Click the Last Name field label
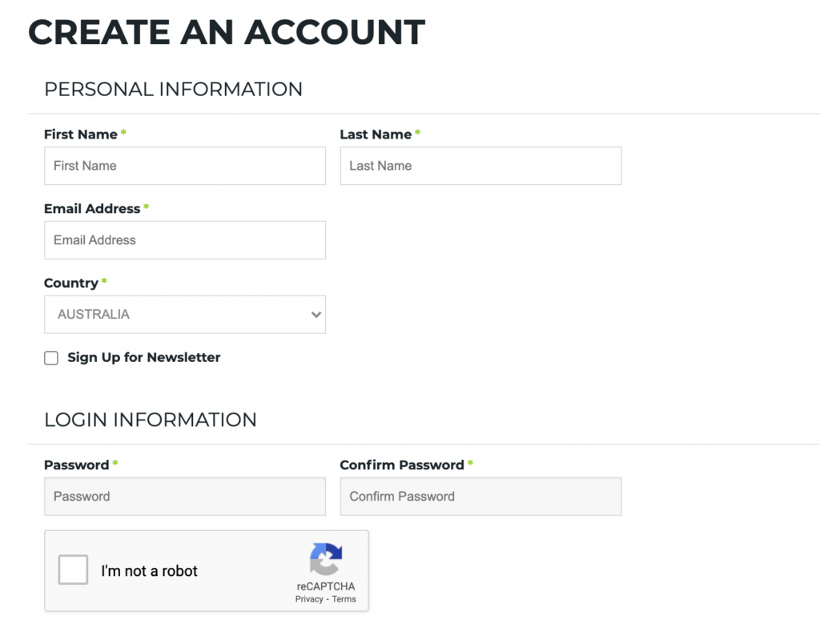The height and width of the screenshot is (644, 820). pos(376,135)
